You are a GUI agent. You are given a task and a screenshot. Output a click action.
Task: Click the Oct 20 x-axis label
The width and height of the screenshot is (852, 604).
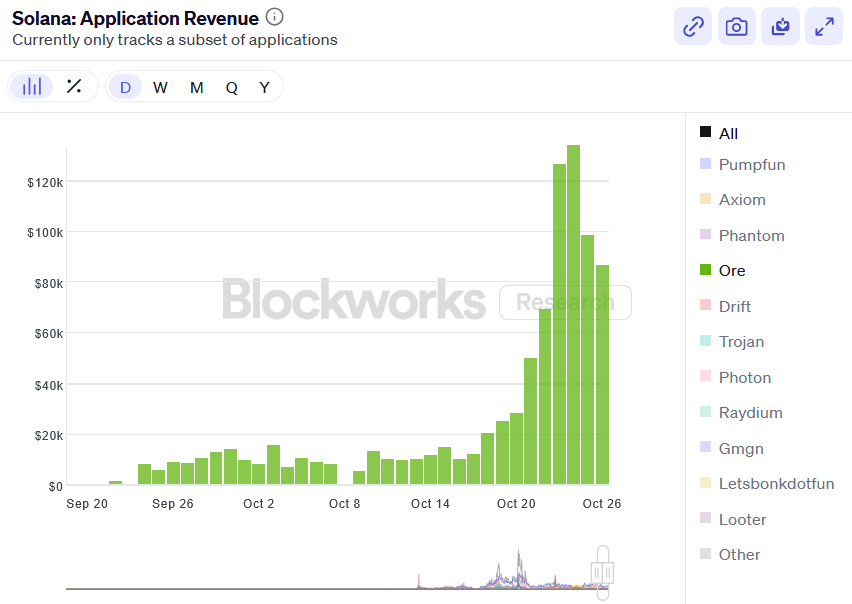click(516, 504)
